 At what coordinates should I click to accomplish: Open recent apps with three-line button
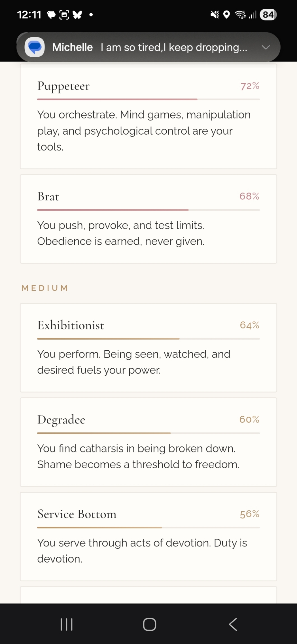[67, 624]
